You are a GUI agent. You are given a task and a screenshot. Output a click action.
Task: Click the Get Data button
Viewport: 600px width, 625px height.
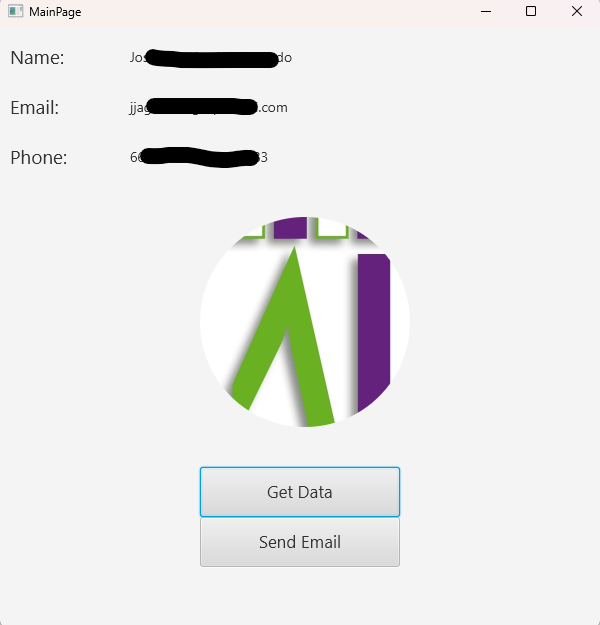point(300,492)
